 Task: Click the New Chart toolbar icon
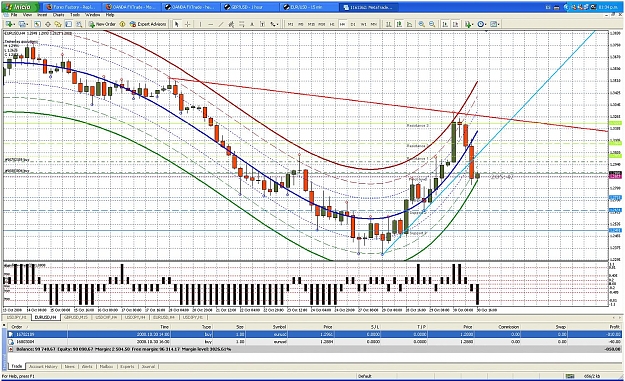click(9, 24)
